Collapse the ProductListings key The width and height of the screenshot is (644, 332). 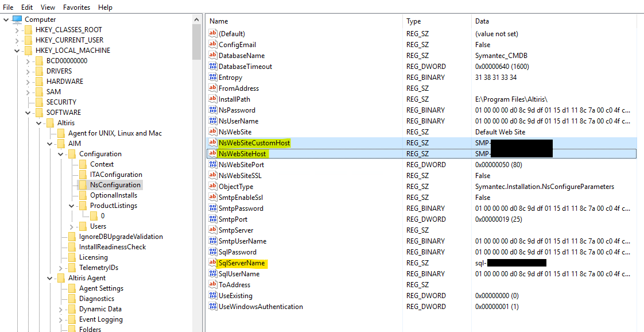coord(72,206)
